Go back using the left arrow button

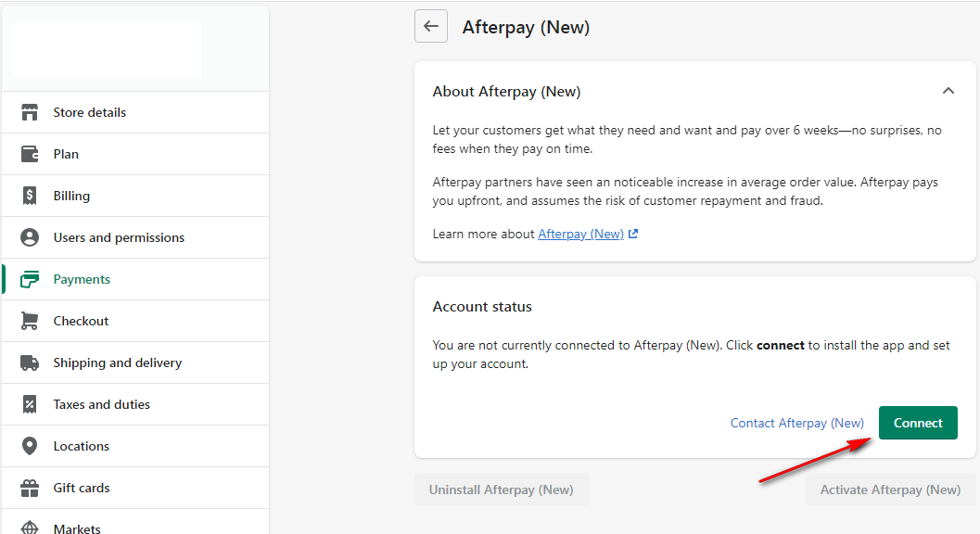(x=430, y=26)
